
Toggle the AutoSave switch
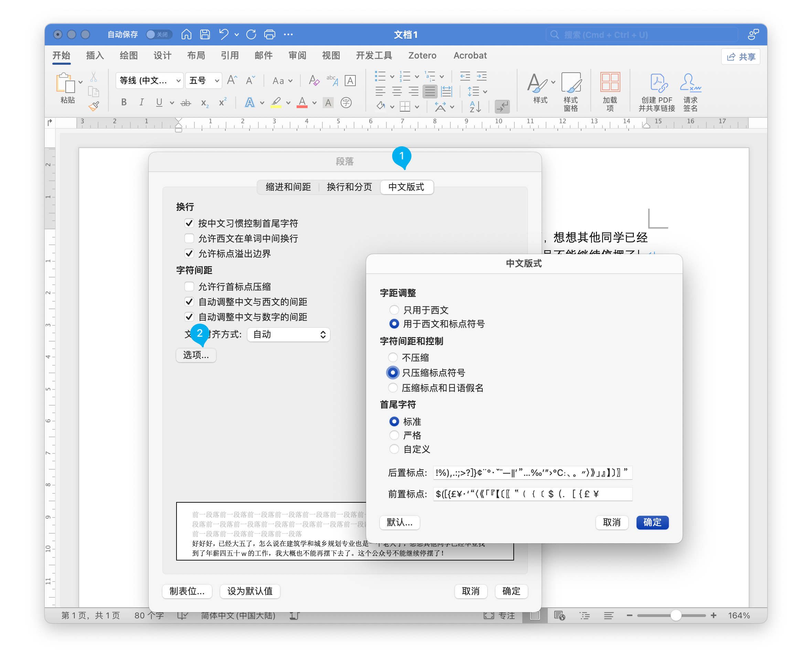tap(159, 35)
